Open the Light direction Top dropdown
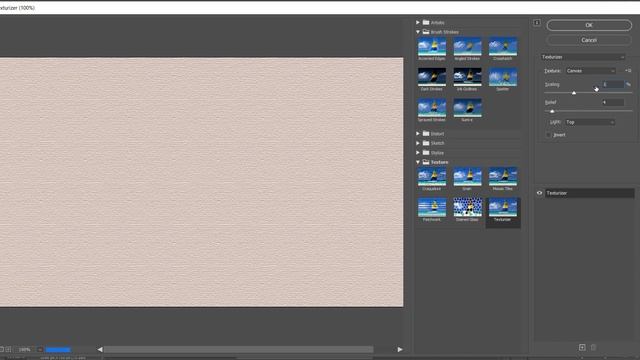This screenshot has width=640, height=360. 590,122
